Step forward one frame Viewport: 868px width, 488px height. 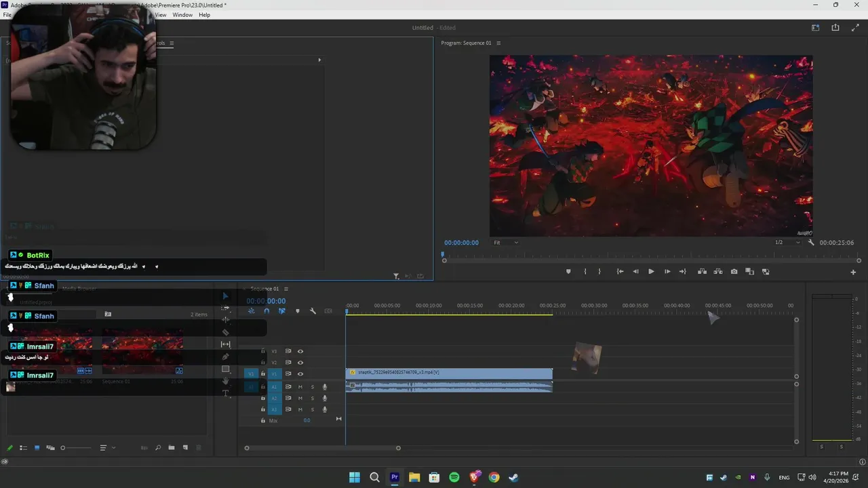(x=667, y=272)
